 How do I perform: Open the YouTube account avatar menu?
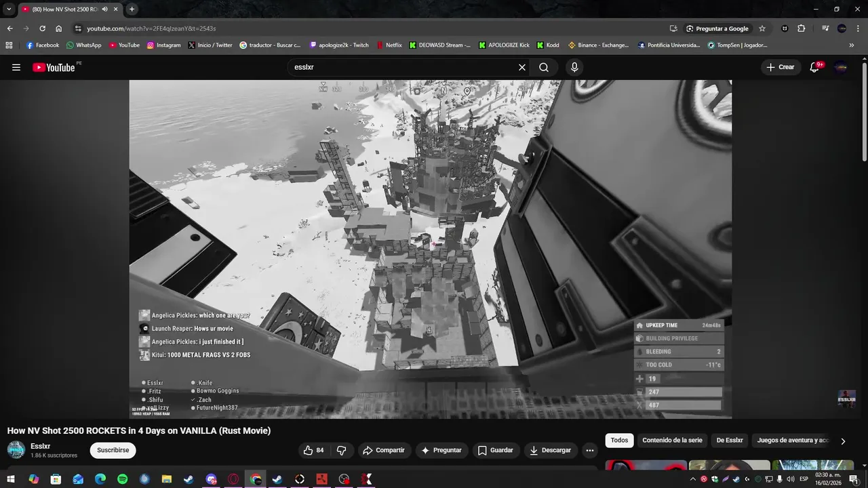coord(841,67)
